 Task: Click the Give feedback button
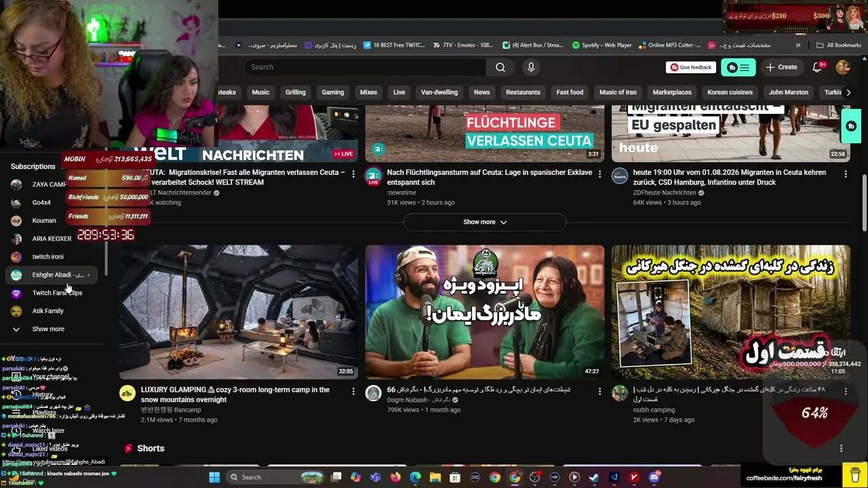click(691, 67)
